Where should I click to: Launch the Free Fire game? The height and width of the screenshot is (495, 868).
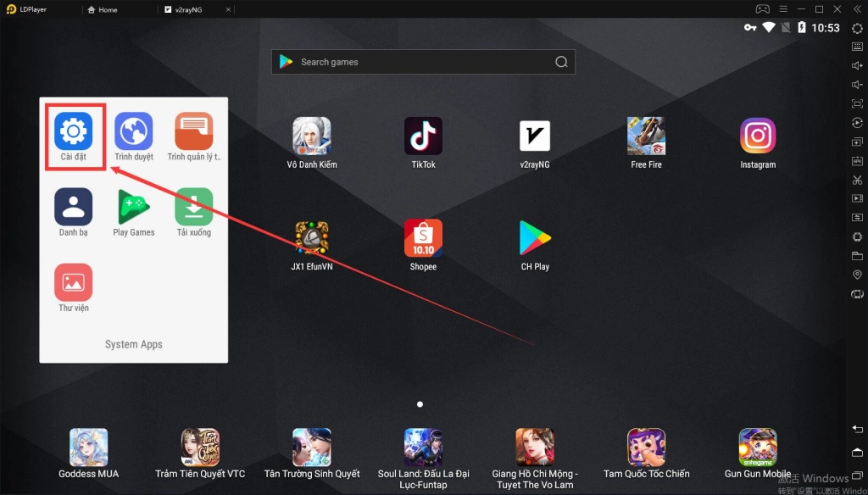pyautogui.click(x=646, y=136)
